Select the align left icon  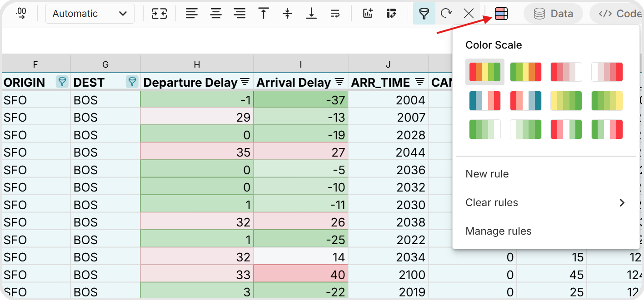point(191,13)
